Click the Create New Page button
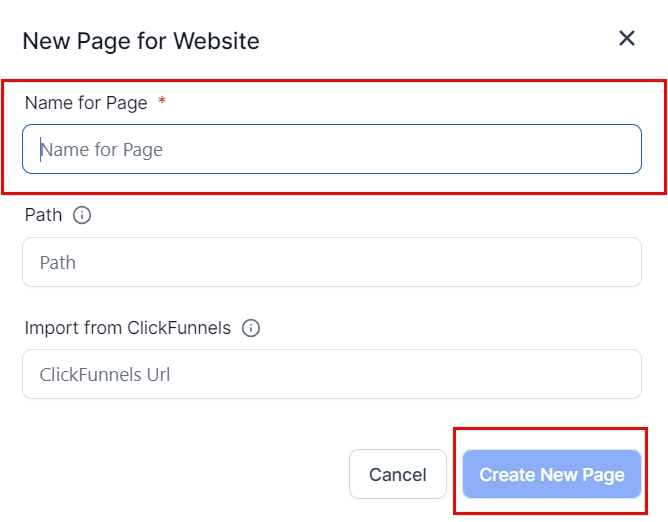 [551, 475]
